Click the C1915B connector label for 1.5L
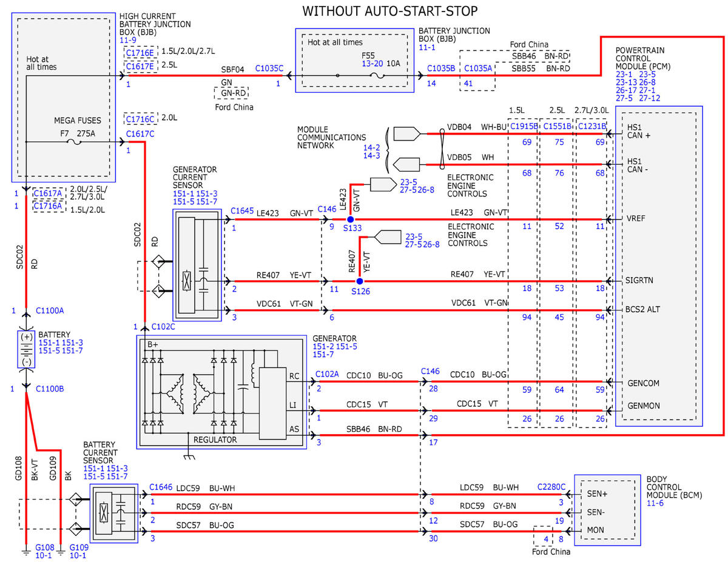Viewport: 728px width, 562px height. click(x=524, y=126)
